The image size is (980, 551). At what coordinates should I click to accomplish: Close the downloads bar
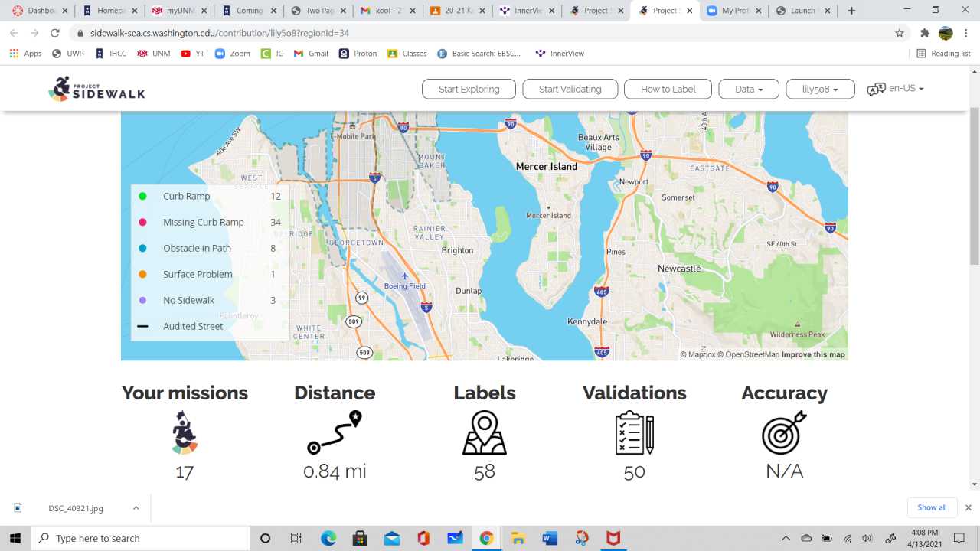[x=968, y=507]
